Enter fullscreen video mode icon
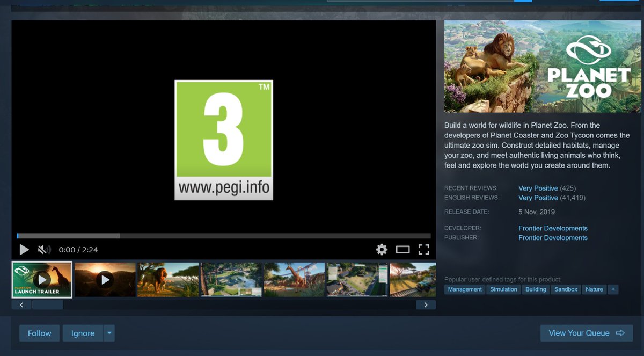 point(424,249)
